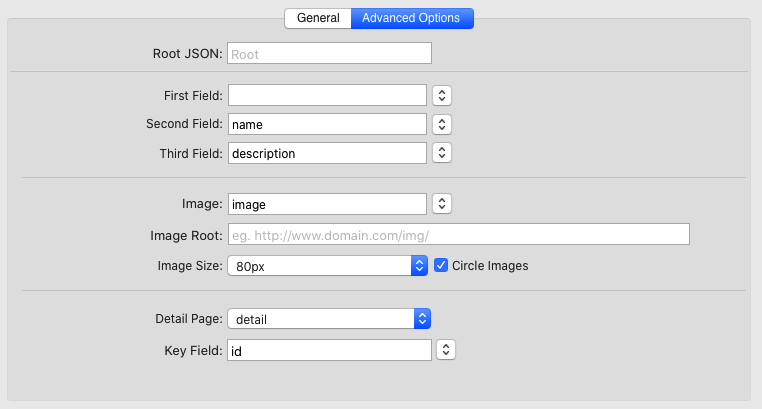Disable the Circle Images checkbox

[x=441, y=266]
